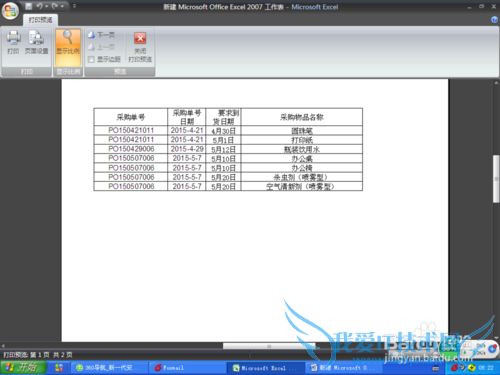500x375 pixels.
Task: Click the Office button logo
Action: [10, 10]
